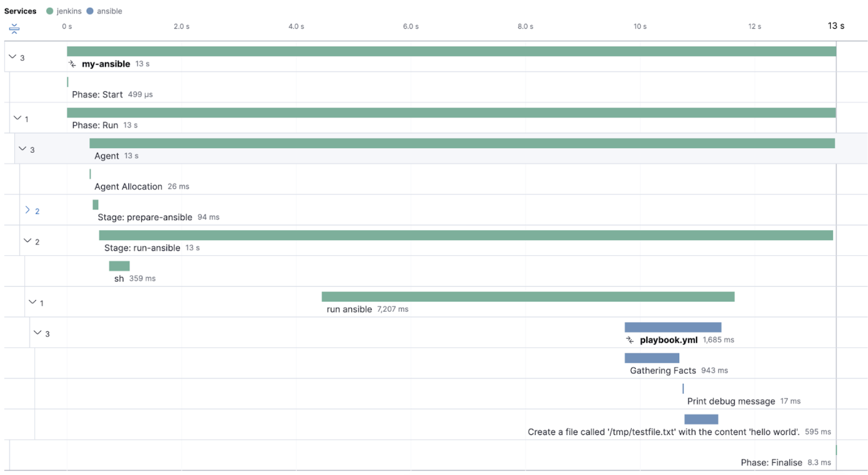This screenshot has width=868, height=475.
Task: Open the Gathering Facts span details
Action: point(651,358)
